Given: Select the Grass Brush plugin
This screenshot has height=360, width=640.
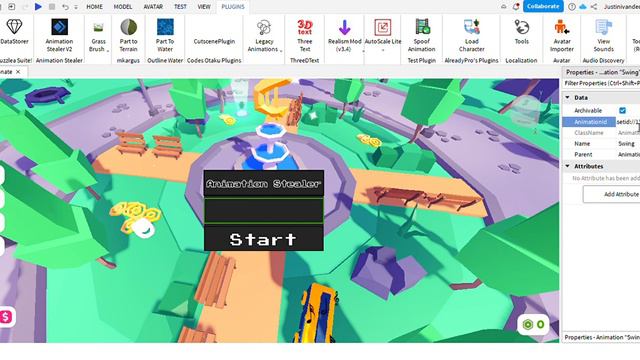Looking at the screenshot, I should pyautogui.click(x=98, y=38).
